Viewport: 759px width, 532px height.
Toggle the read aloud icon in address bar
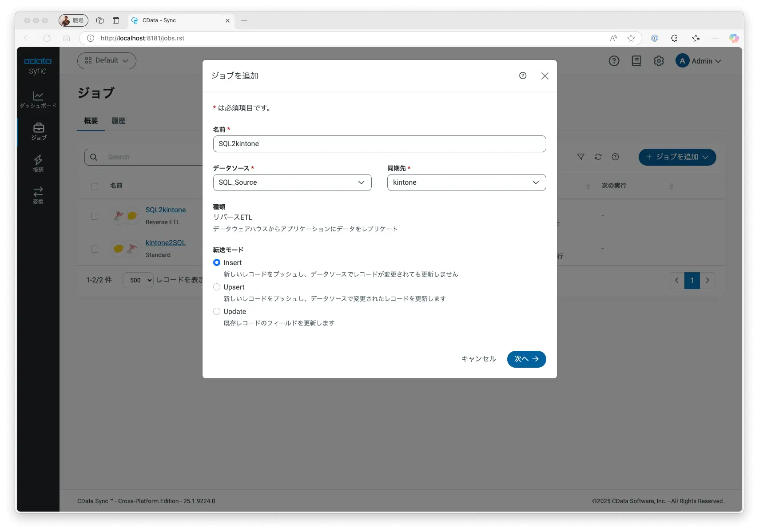coord(613,38)
